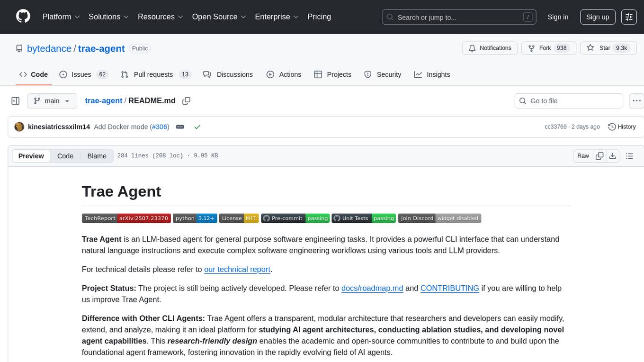Copy raw file contents
644x362 pixels.
pyautogui.click(x=599, y=156)
